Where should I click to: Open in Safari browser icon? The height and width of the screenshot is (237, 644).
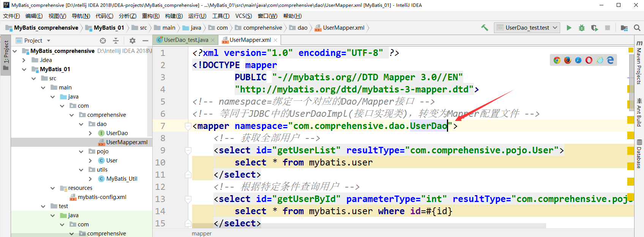[x=578, y=60]
